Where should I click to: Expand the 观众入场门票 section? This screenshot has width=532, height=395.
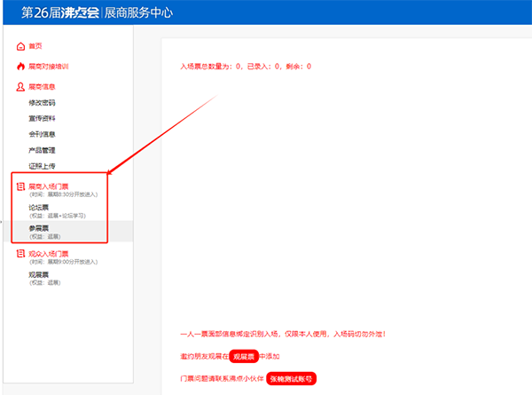tap(48, 254)
